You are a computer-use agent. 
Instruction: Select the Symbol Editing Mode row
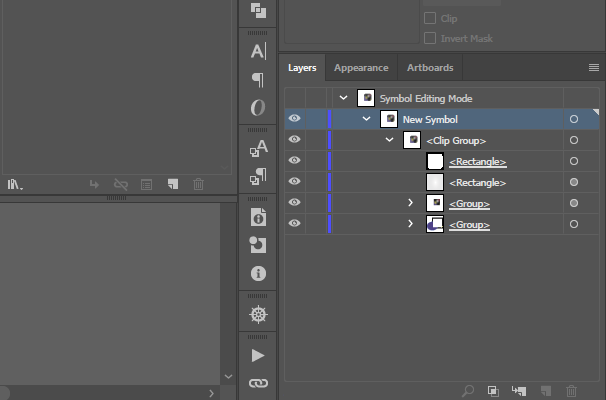point(442,98)
